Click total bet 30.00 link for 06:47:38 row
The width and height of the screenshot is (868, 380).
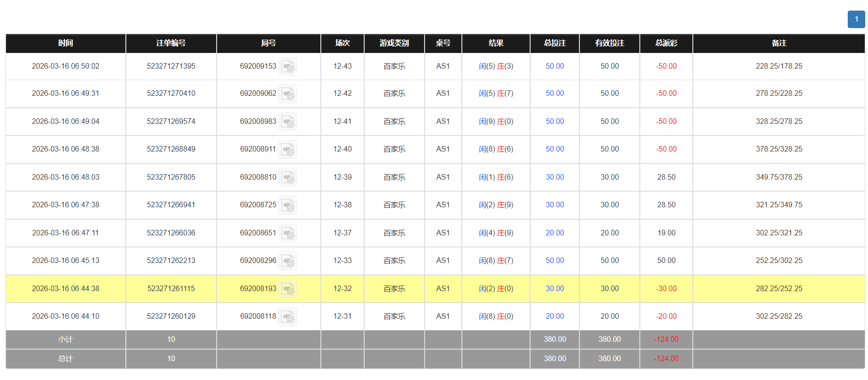(x=555, y=205)
